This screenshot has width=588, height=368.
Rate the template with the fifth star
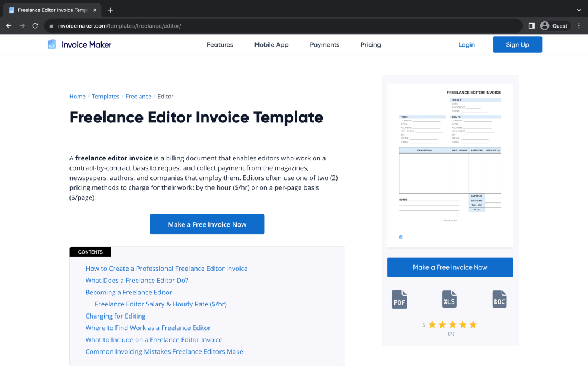473,325
